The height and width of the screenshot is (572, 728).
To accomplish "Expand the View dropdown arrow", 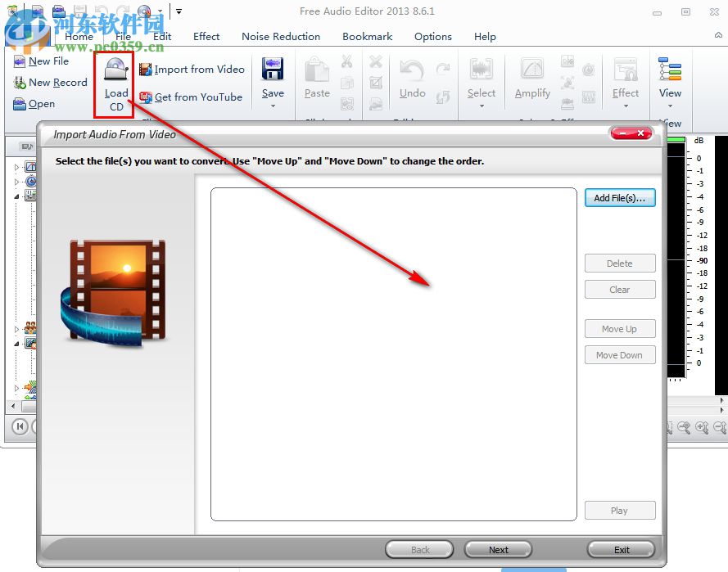I will point(670,106).
